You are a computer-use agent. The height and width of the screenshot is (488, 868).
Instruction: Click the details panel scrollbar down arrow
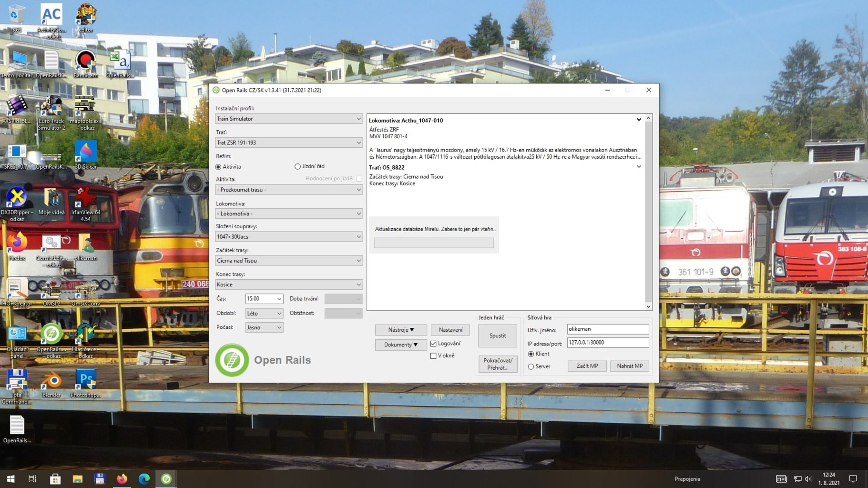648,307
